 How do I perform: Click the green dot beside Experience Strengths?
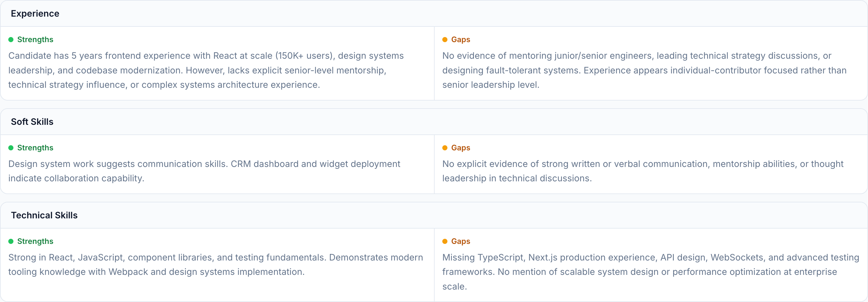click(x=11, y=40)
